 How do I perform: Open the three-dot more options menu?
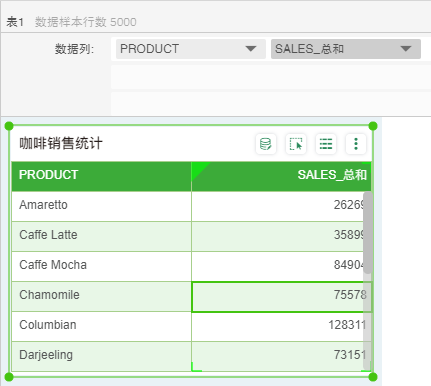coord(356,144)
